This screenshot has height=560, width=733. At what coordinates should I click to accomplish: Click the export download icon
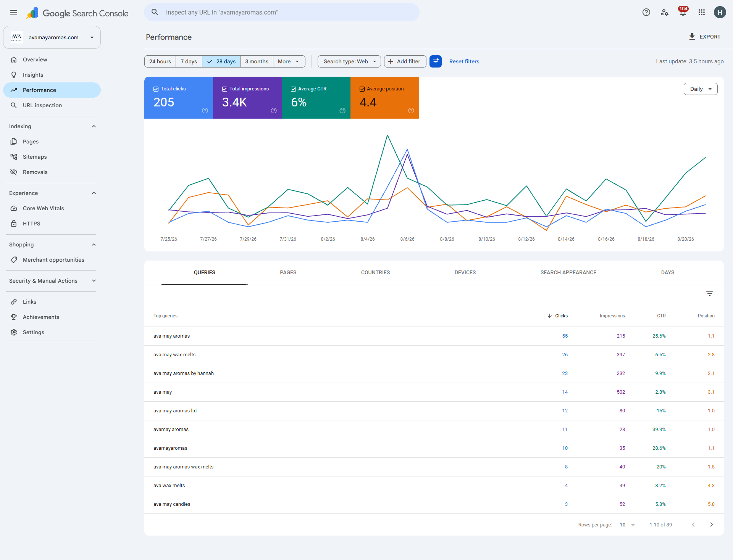coord(692,37)
